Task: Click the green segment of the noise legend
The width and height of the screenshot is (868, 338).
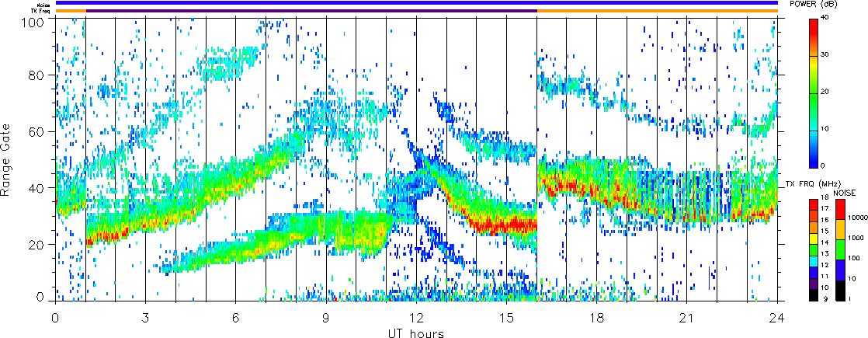Action: (839, 249)
